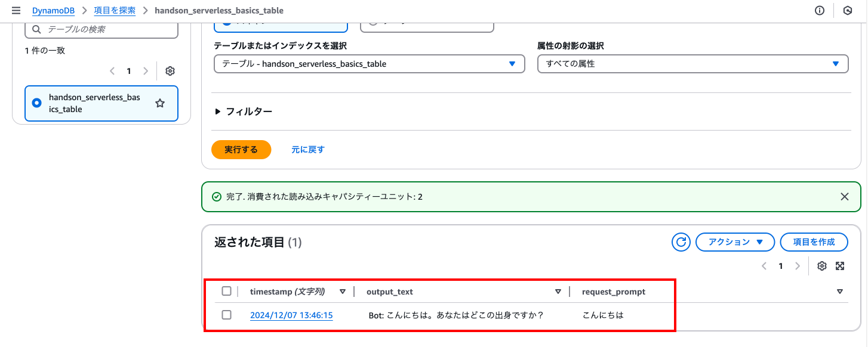Click the DynamoDB breadcrumb link

click(54, 10)
